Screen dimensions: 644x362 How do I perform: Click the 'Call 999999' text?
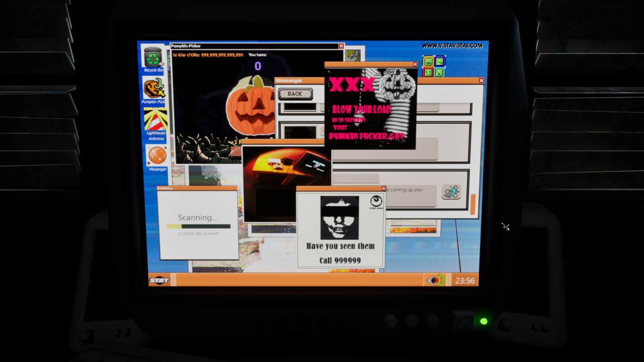coord(340,260)
